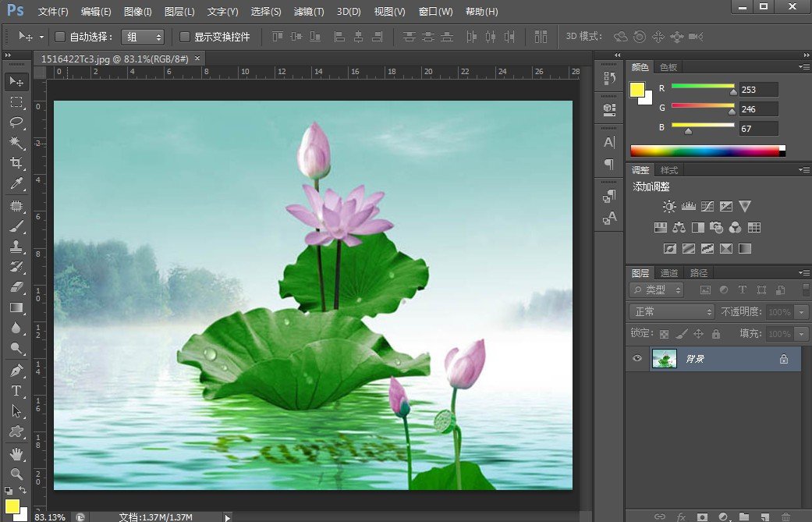
Task: Open the 组 auto-select dropdown
Action: tap(143, 37)
